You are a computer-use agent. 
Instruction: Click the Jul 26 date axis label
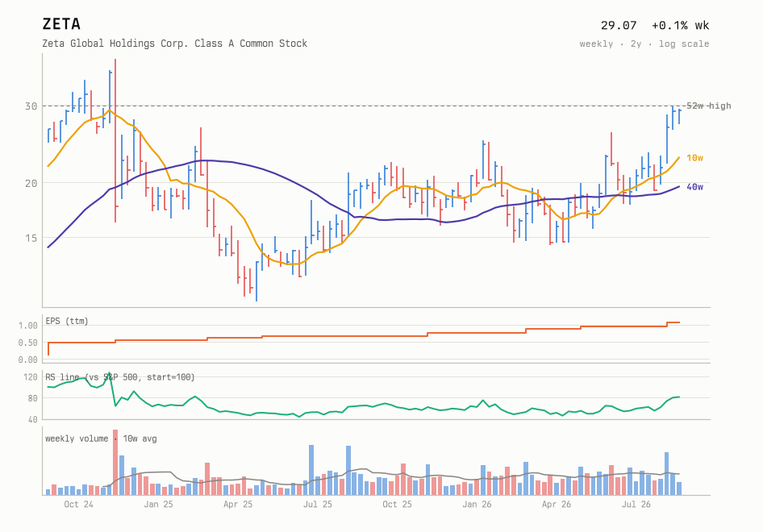[636, 505]
